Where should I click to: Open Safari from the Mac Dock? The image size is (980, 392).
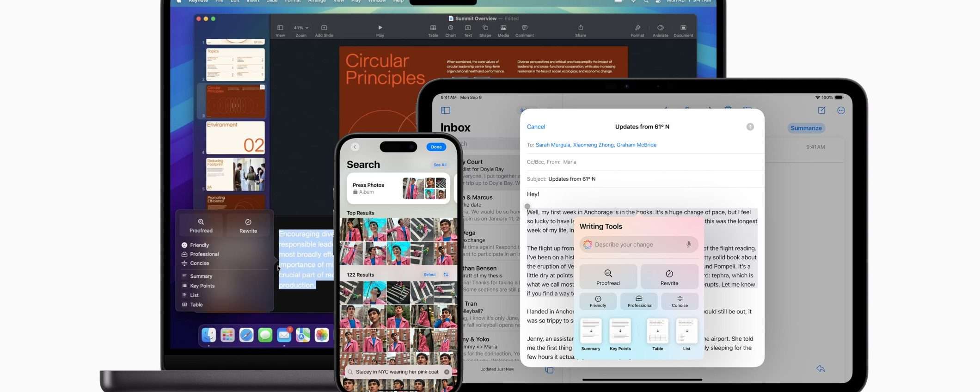click(x=246, y=335)
